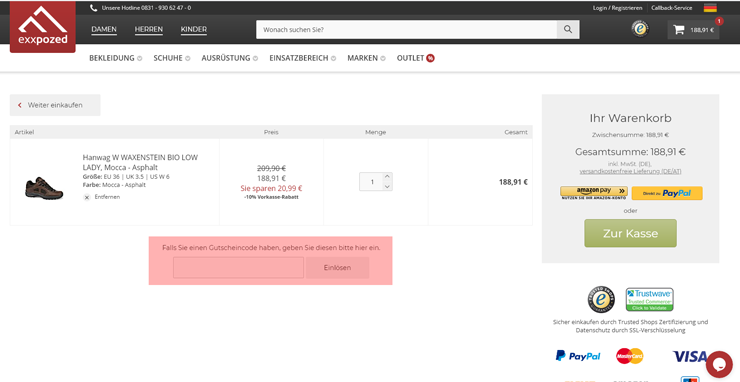Select the Kinder category
Viewport: 740px width, 382px height.
click(193, 29)
